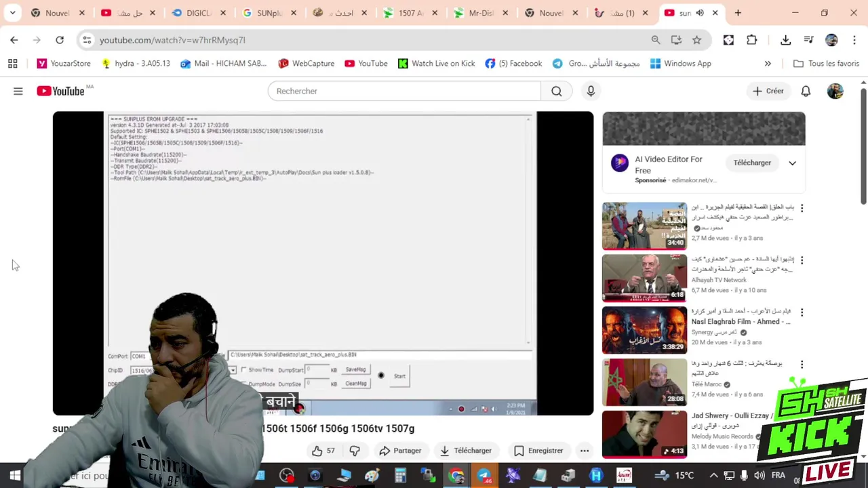Screen dimensions: 868x488
Task: Open options for the 6:18 Alhayah TV video
Action: click(x=802, y=260)
